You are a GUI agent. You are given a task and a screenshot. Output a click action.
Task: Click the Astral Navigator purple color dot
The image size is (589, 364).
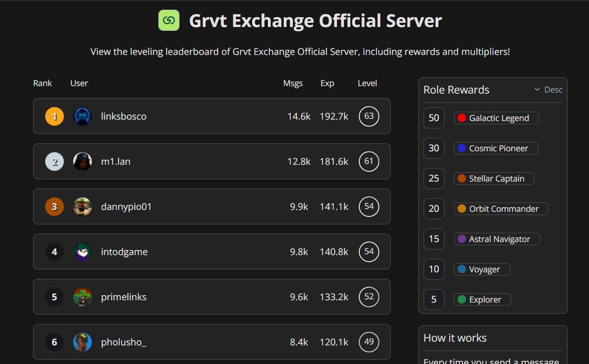tap(462, 239)
